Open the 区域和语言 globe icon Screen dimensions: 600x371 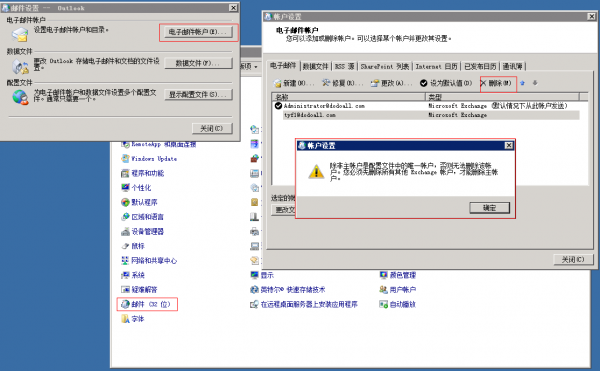[126, 217]
